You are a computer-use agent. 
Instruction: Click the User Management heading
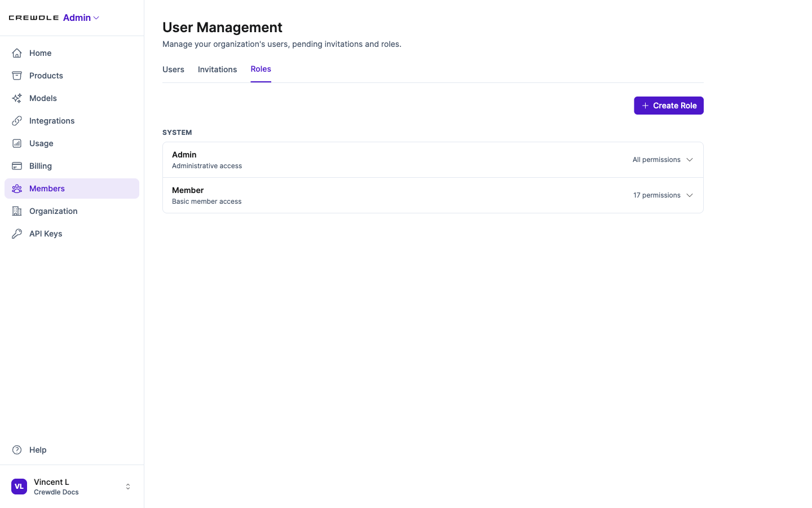coord(222,27)
